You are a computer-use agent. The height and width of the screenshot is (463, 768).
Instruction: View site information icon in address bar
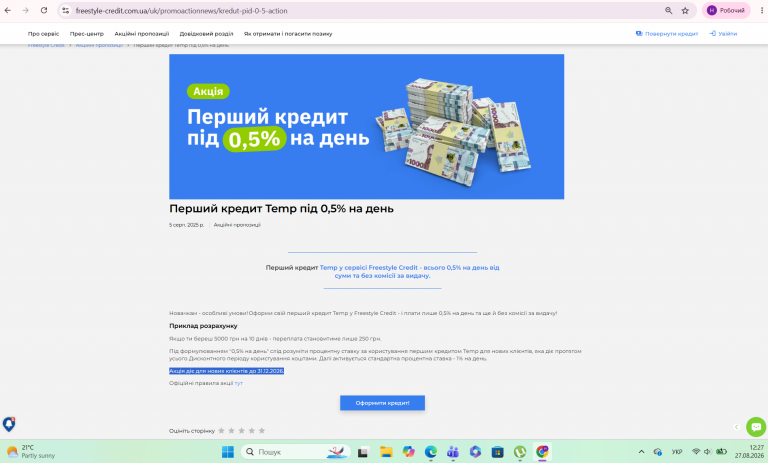(x=66, y=10)
